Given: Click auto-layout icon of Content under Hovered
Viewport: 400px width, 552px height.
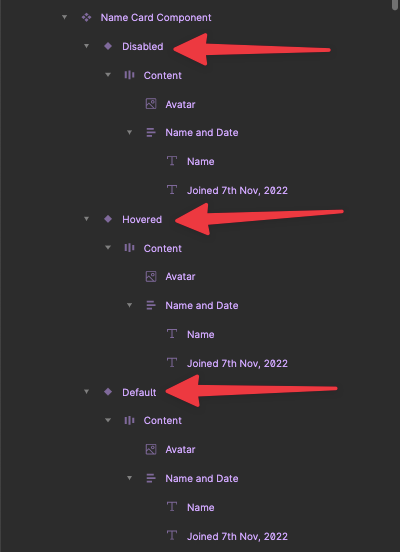Looking at the screenshot, I should pyautogui.click(x=130, y=248).
